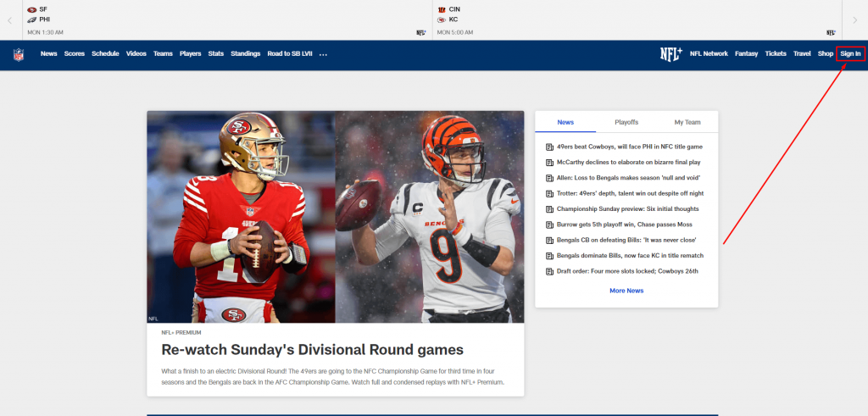
Task: Click the More News link
Action: point(626,291)
